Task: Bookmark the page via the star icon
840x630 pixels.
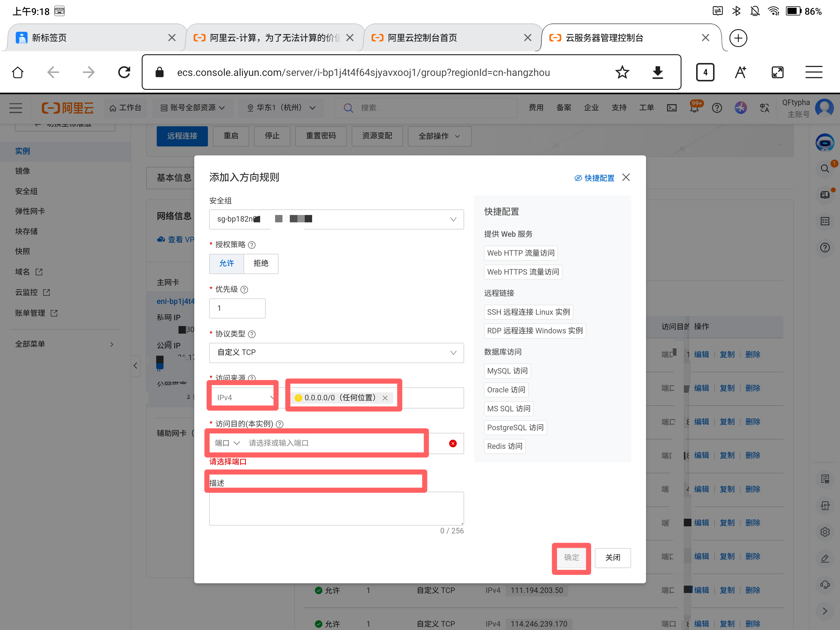Action: click(x=622, y=72)
